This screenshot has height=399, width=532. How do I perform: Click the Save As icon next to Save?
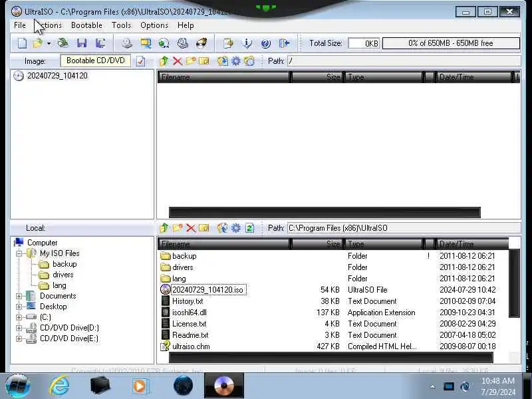click(x=100, y=43)
